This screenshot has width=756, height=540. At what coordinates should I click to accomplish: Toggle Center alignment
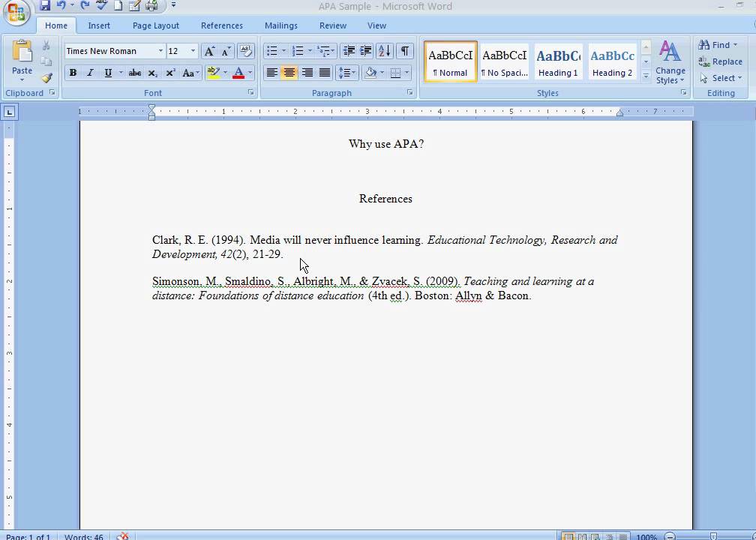289,73
